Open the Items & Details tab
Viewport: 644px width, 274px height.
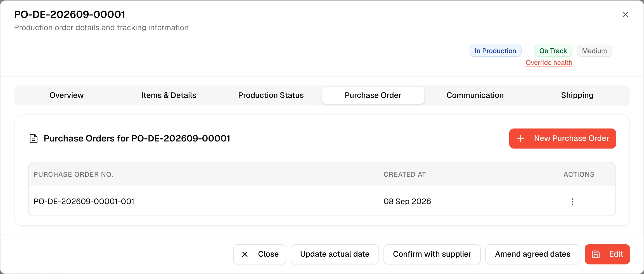(169, 95)
